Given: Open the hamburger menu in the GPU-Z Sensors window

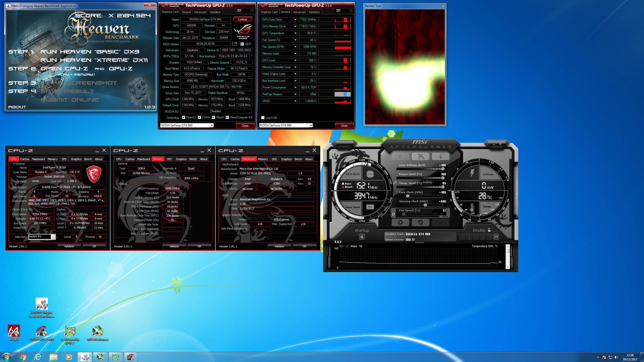Looking at the screenshot, I should click(351, 11).
